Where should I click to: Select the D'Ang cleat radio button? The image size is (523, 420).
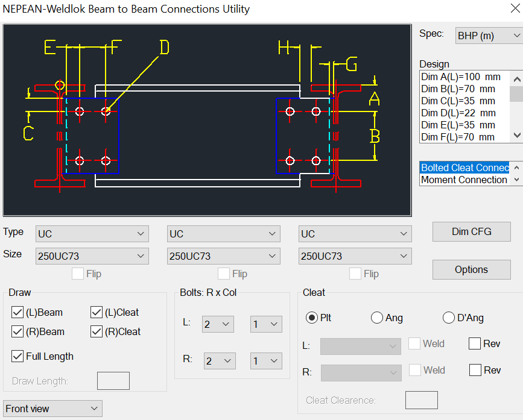point(449,318)
